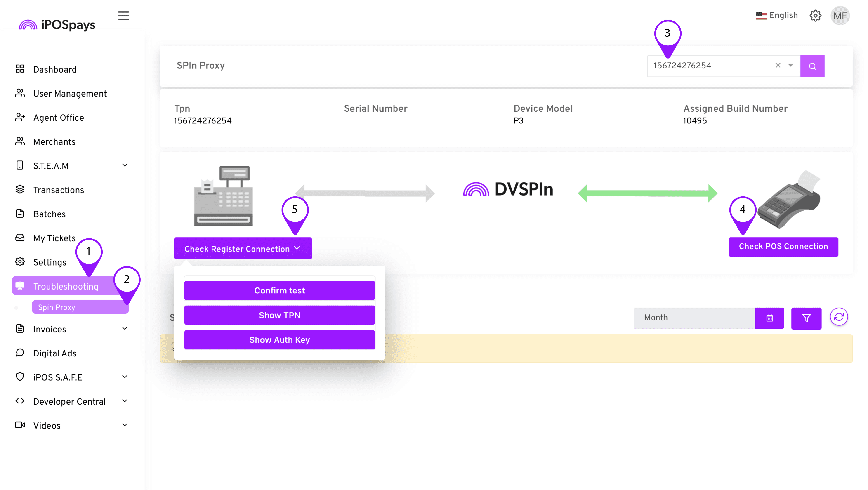Clear the TPN search field X
Screen dimensions: 868x490
778,65
